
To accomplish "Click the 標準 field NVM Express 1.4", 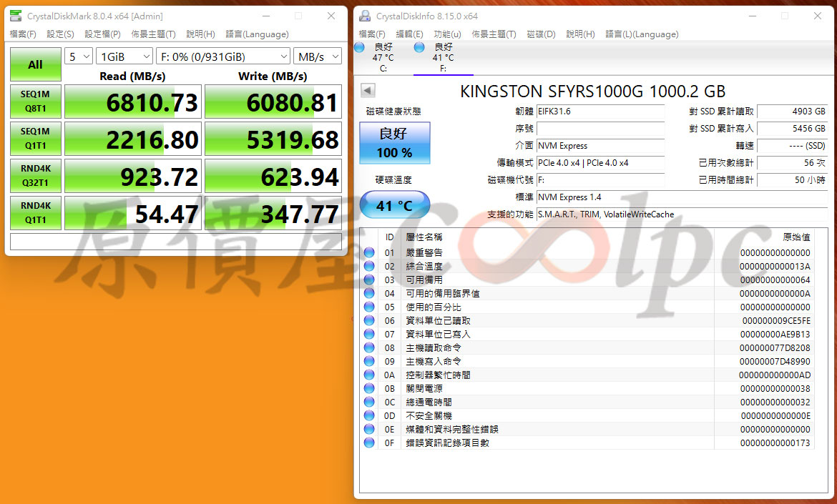I will (x=682, y=197).
